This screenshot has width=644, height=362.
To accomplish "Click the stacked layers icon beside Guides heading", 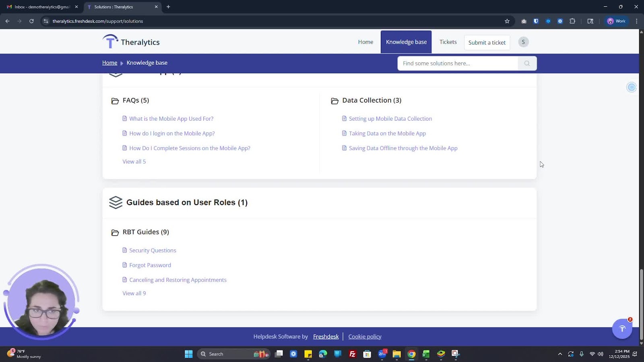I will coord(116,202).
